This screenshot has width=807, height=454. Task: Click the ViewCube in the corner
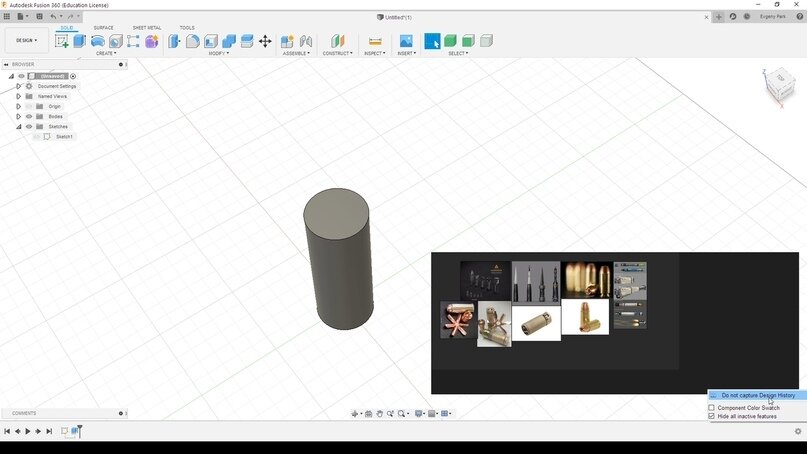pos(780,84)
